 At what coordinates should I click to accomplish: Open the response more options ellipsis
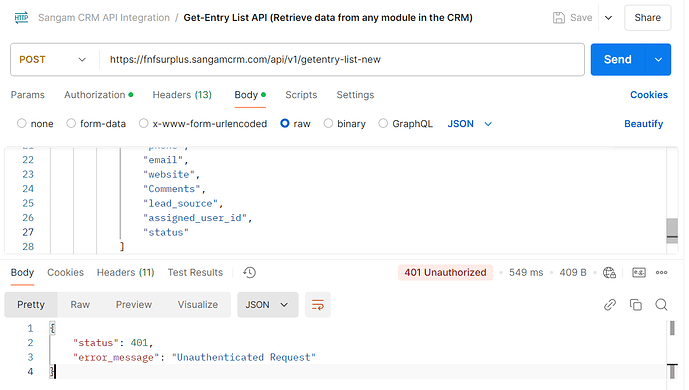coord(661,273)
